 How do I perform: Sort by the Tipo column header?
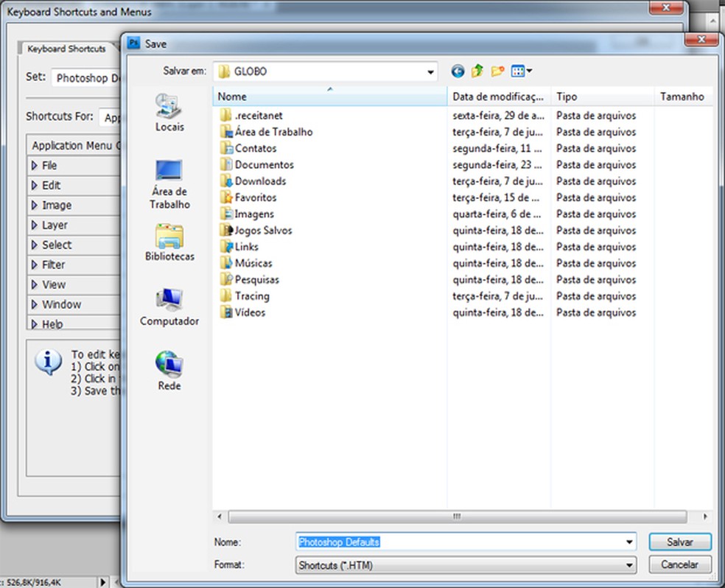coord(603,97)
